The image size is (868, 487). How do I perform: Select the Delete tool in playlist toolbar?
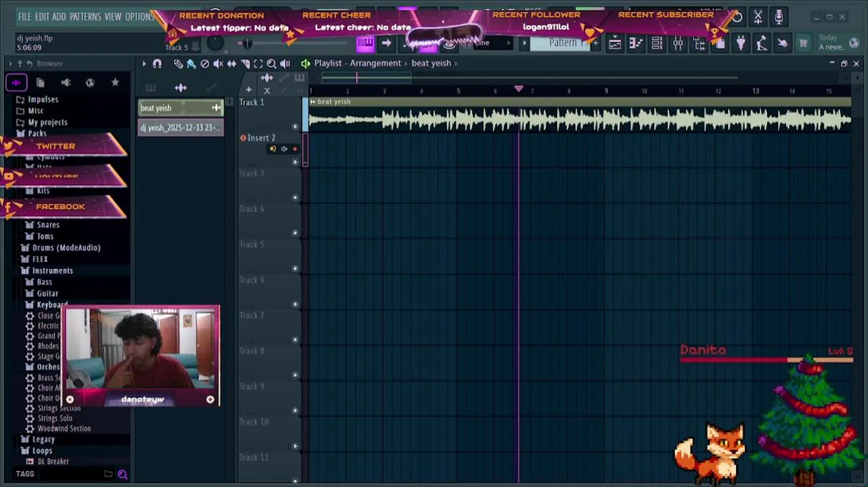[x=205, y=63]
